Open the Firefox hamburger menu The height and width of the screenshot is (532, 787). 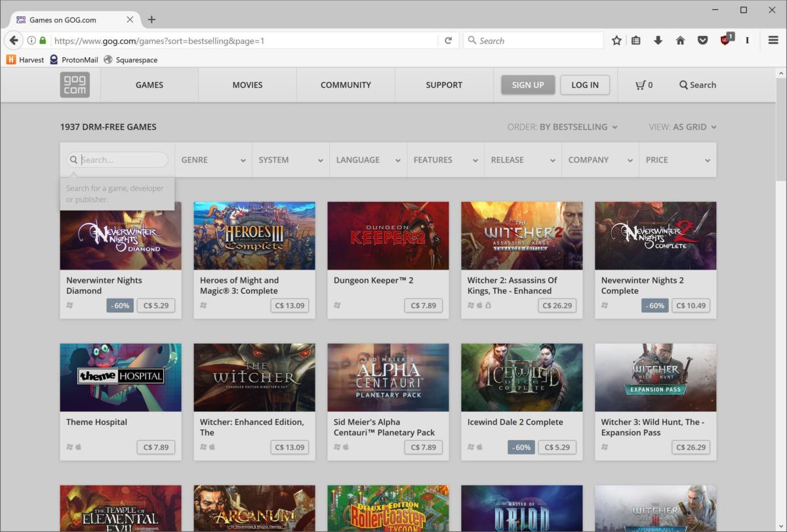click(x=773, y=41)
